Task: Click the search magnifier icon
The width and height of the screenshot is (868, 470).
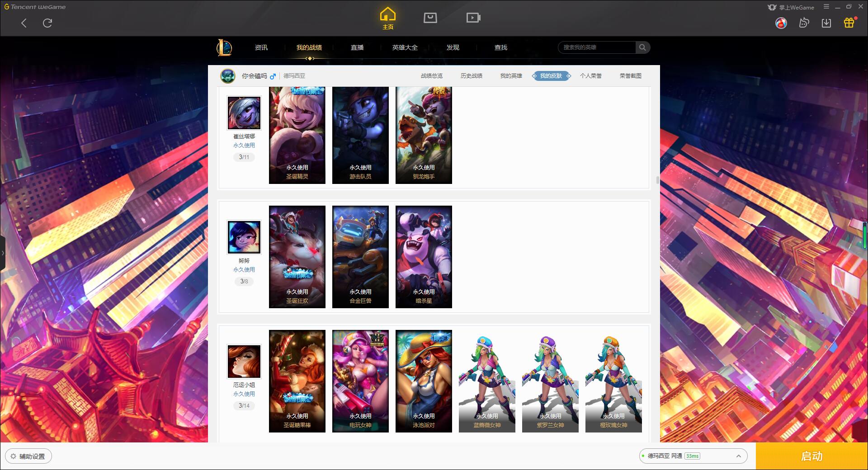Action: pos(642,47)
